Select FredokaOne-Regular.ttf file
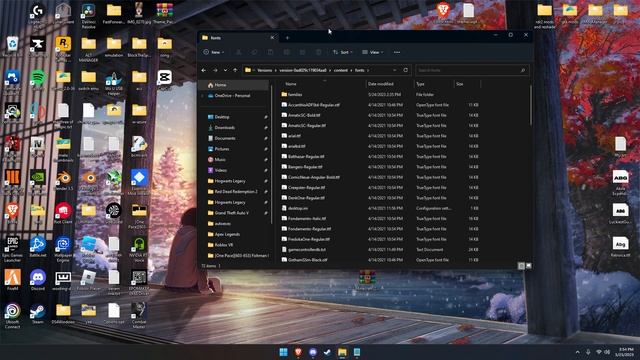Viewport: 640px width, 360px height. [x=380, y=239]
